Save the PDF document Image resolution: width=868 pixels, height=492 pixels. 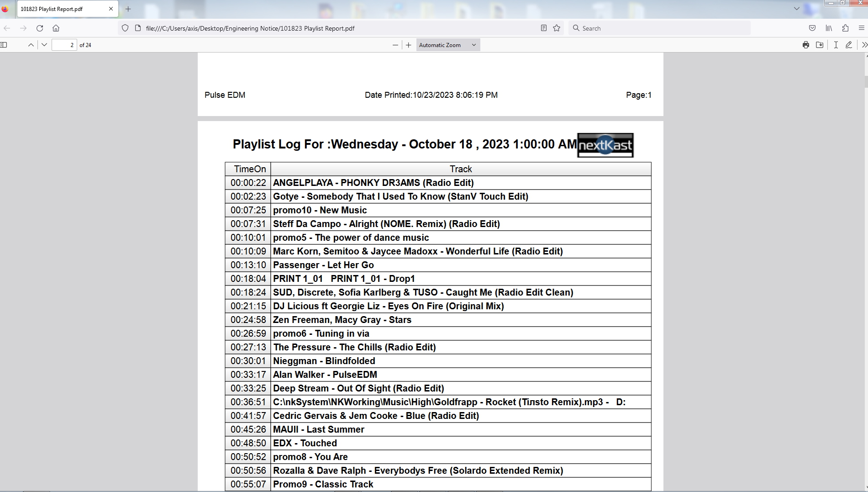tap(820, 45)
